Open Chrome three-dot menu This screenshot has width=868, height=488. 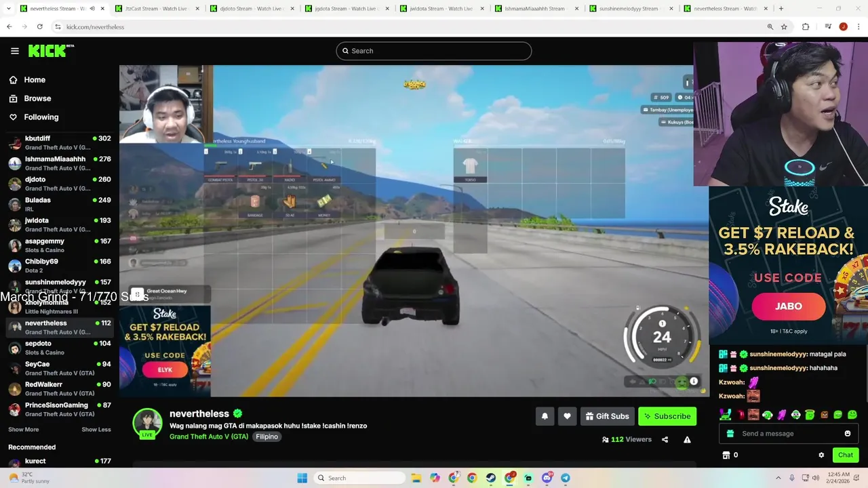coord(858,26)
